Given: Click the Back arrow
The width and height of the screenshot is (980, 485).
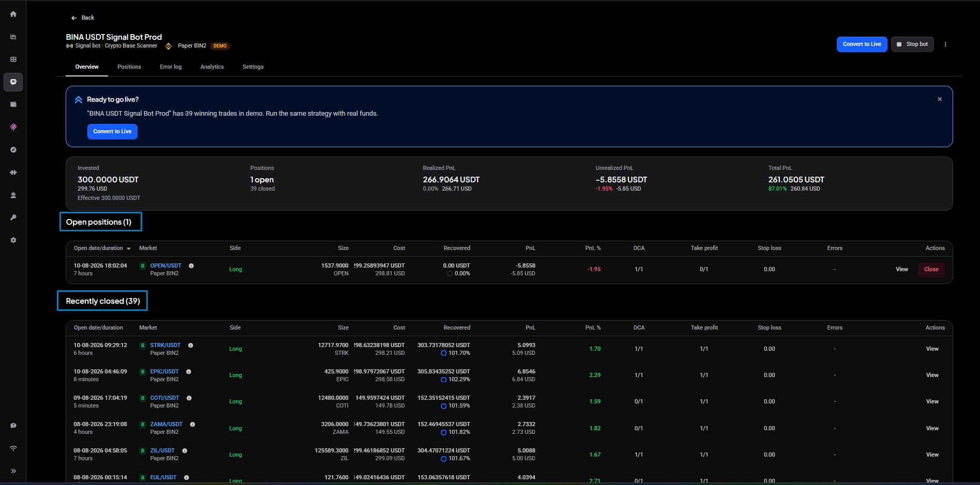Looking at the screenshot, I should click(x=74, y=18).
